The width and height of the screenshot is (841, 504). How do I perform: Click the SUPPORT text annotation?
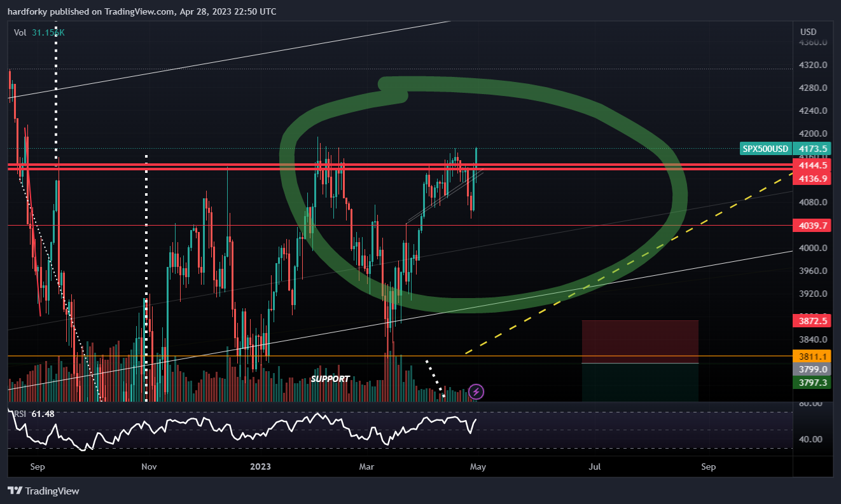[x=330, y=379]
